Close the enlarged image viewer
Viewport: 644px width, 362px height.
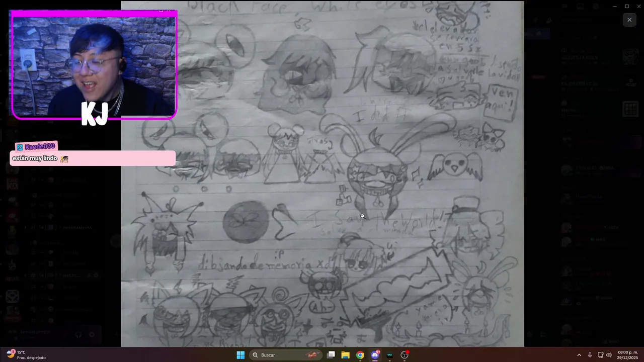point(629,20)
